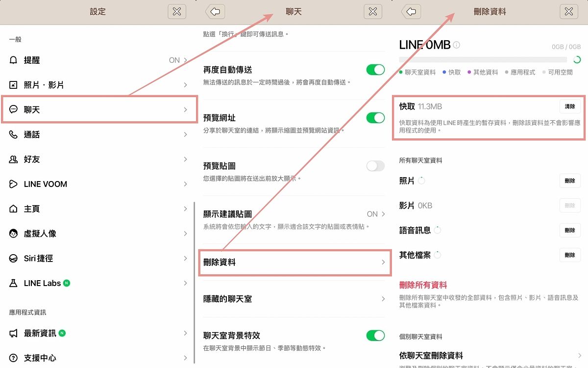Click the photo icon for 照片・影片

pos(14,85)
